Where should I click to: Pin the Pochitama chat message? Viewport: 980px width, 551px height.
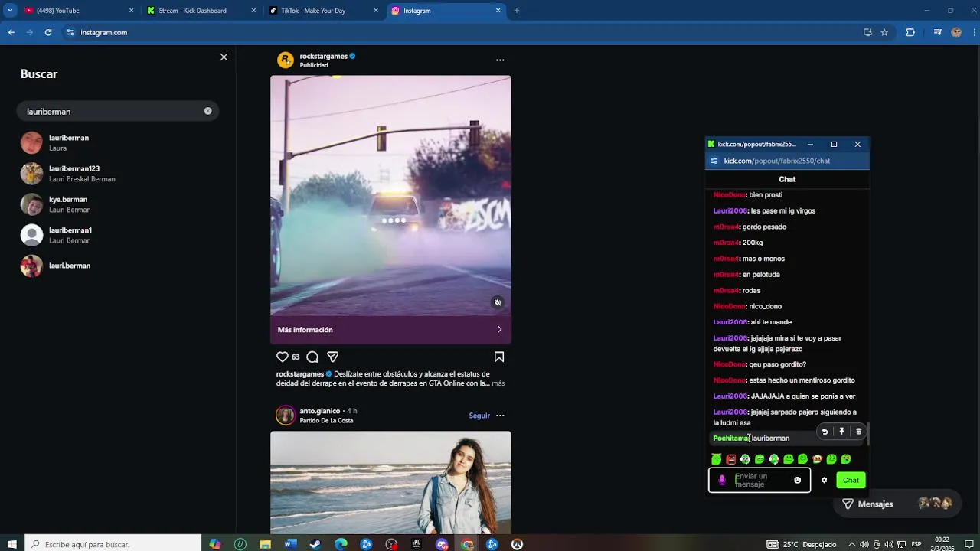point(841,432)
